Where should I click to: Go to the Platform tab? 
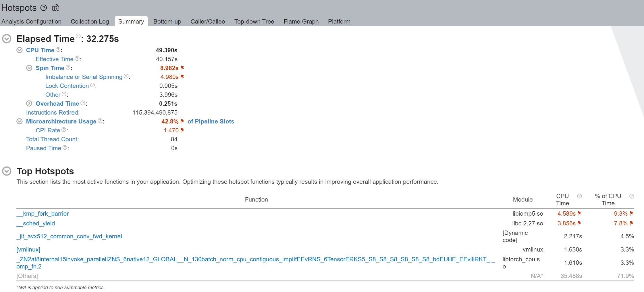tap(339, 22)
